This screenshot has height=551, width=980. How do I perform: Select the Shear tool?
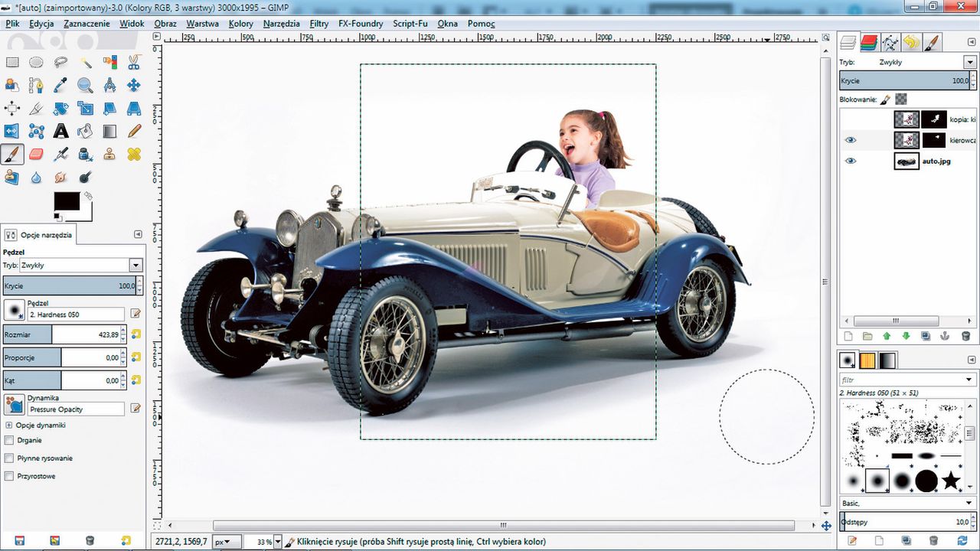109,109
